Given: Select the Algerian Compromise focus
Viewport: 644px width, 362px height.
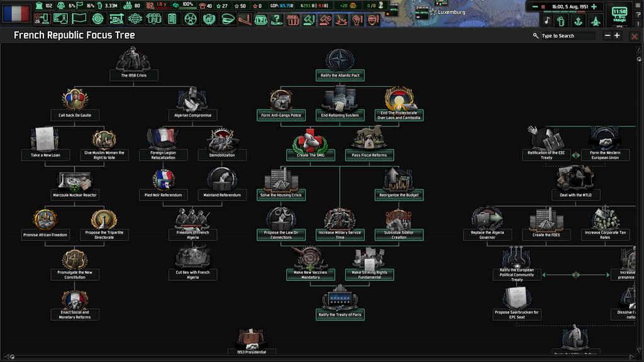Looking at the screenshot, I should [192, 104].
